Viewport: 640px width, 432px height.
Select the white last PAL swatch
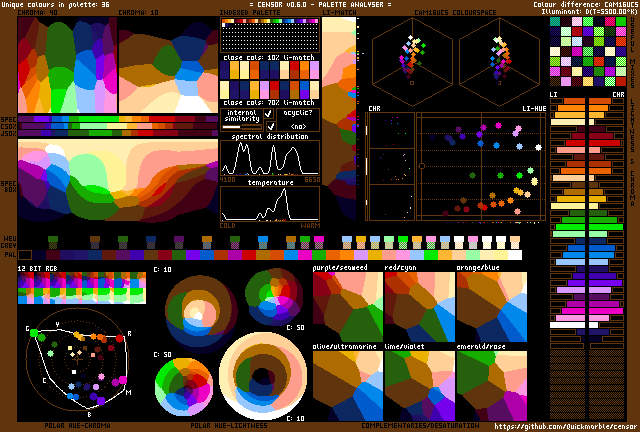coord(515,255)
